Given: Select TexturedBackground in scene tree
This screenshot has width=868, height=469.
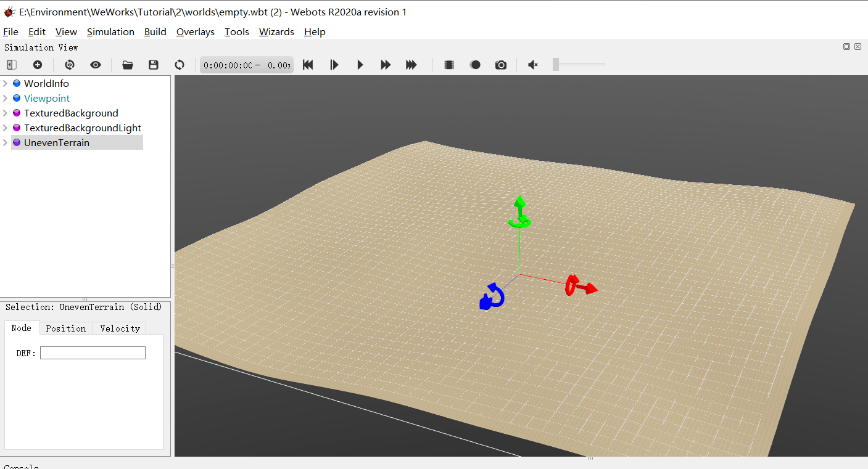Looking at the screenshot, I should pyautogui.click(x=71, y=113).
